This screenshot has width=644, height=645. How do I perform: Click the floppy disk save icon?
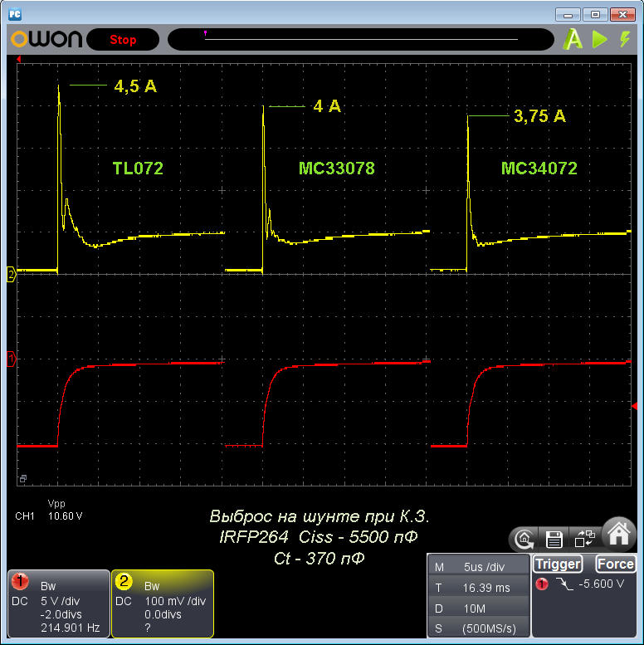[554, 540]
